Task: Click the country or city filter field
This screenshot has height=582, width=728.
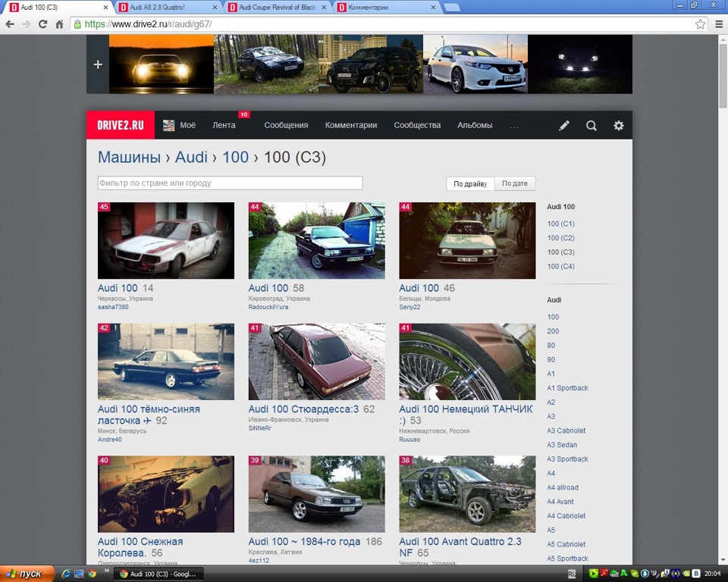Action: (x=230, y=183)
